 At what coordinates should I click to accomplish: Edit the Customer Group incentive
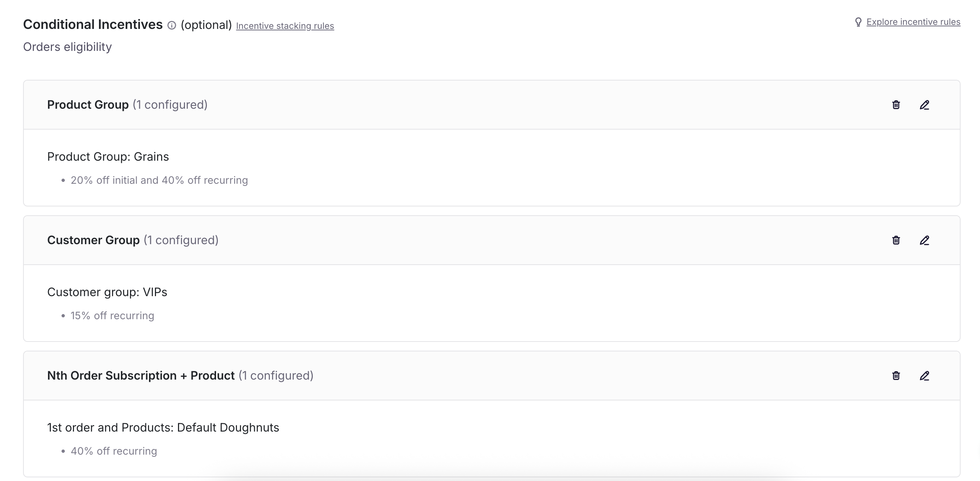pyautogui.click(x=924, y=240)
